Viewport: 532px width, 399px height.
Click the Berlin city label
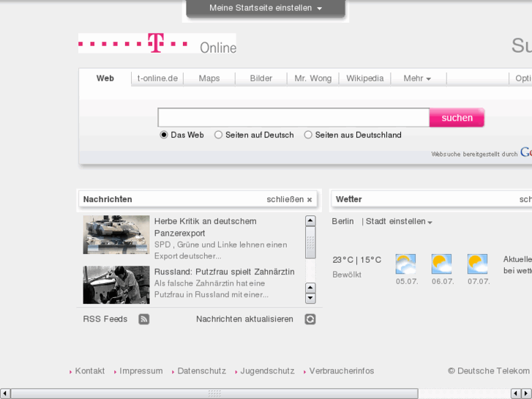[342, 221]
